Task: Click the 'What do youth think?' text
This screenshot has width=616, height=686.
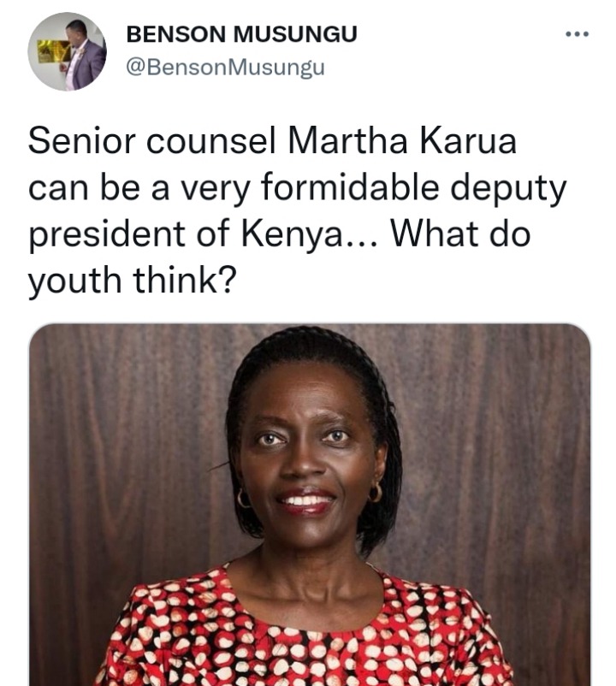Action: [x=279, y=257]
